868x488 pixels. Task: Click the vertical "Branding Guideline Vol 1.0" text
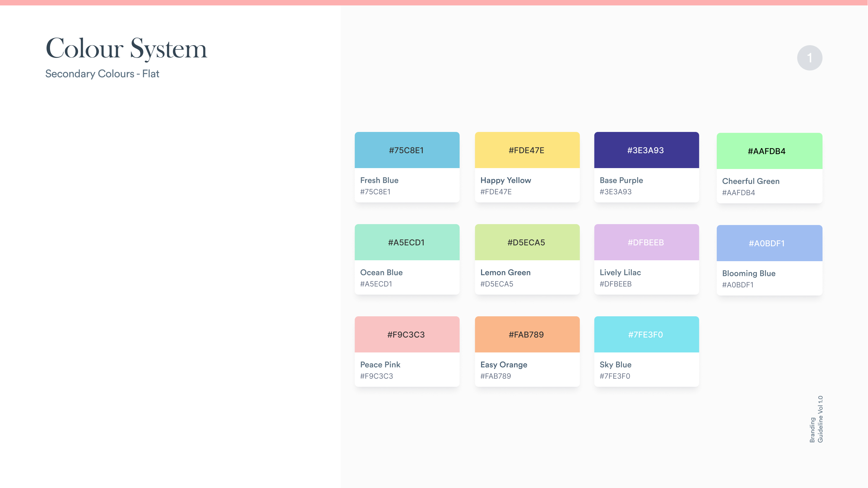816,419
